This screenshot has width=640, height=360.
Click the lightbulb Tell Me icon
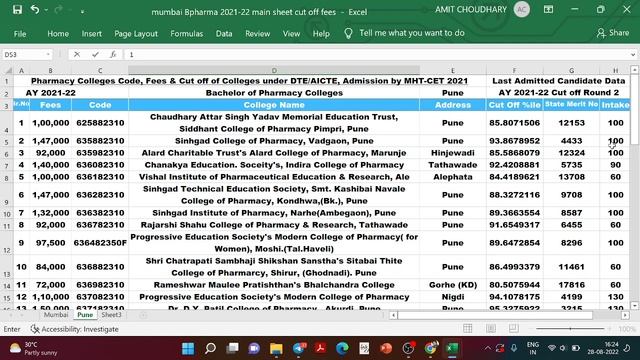pos(348,33)
